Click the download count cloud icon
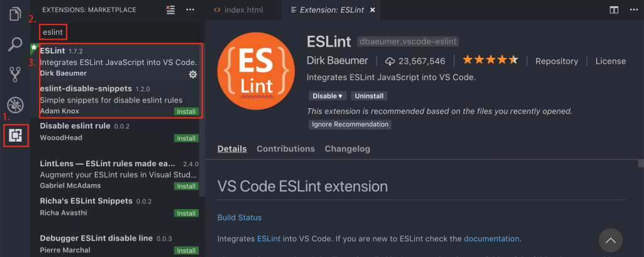 390,61
